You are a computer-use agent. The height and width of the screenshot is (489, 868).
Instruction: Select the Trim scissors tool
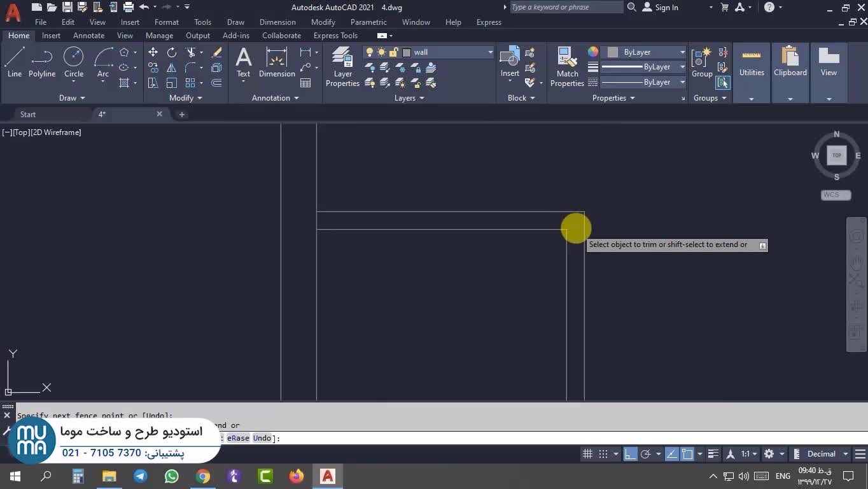point(190,52)
